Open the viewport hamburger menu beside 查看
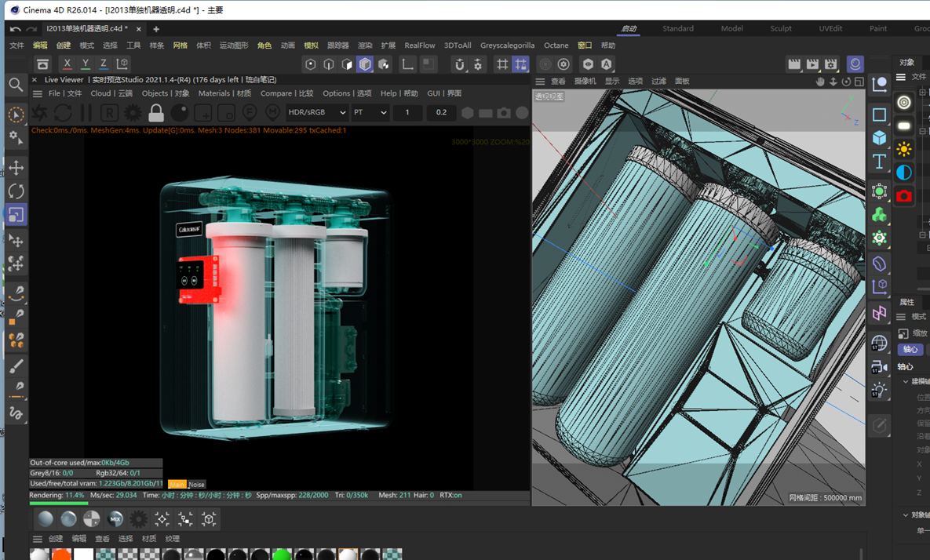This screenshot has height=560, width=930. [x=540, y=82]
